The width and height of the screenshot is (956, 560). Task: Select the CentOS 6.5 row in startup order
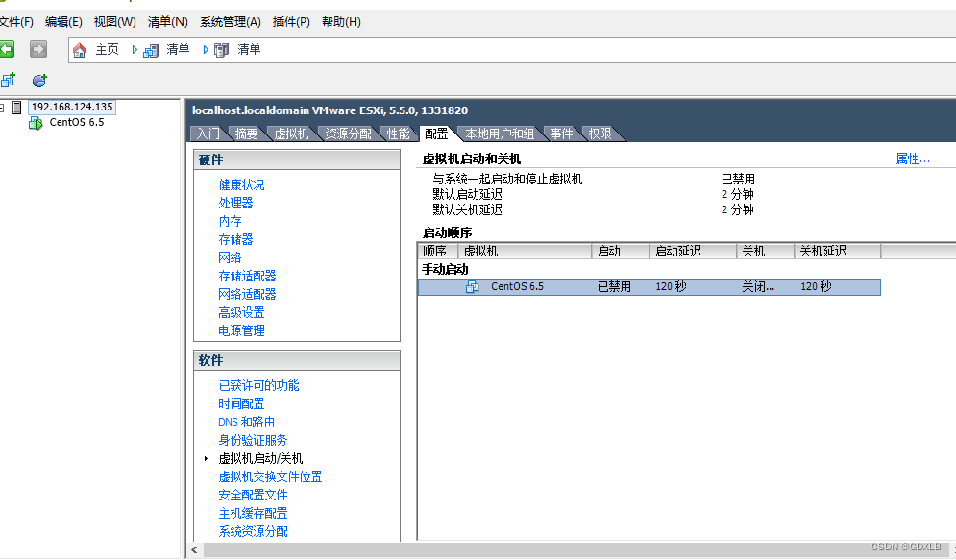coord(576,285)
